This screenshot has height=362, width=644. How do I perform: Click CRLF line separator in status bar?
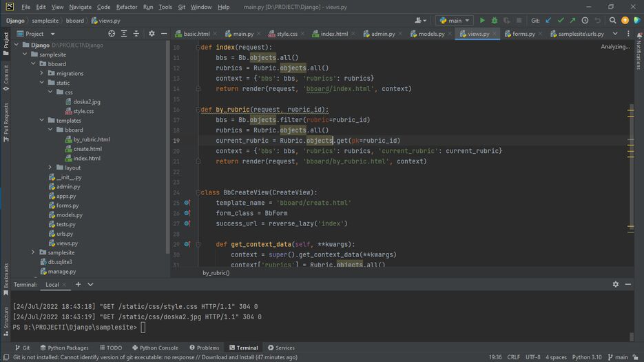513,357
